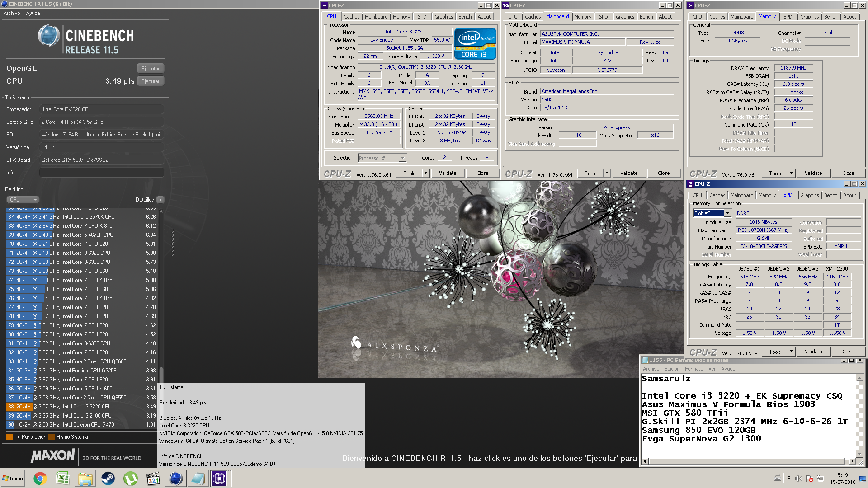Open Media Player Classic taskbar icon
868x488 pixels.
click(x=153, y=479)
